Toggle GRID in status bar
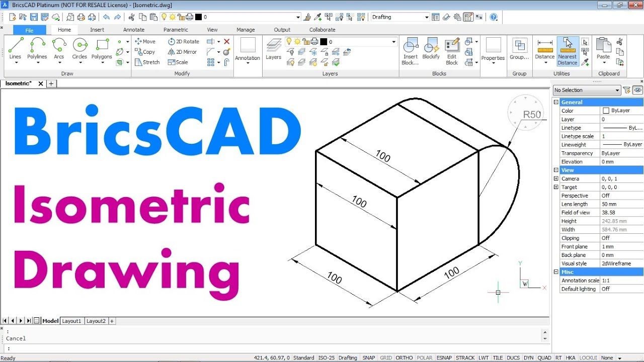 coord(386,358)
